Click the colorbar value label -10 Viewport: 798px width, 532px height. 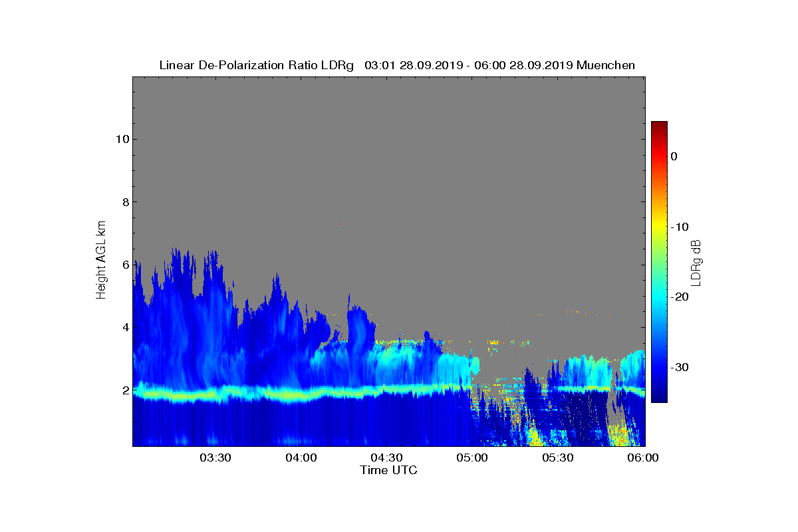(680, 227)
